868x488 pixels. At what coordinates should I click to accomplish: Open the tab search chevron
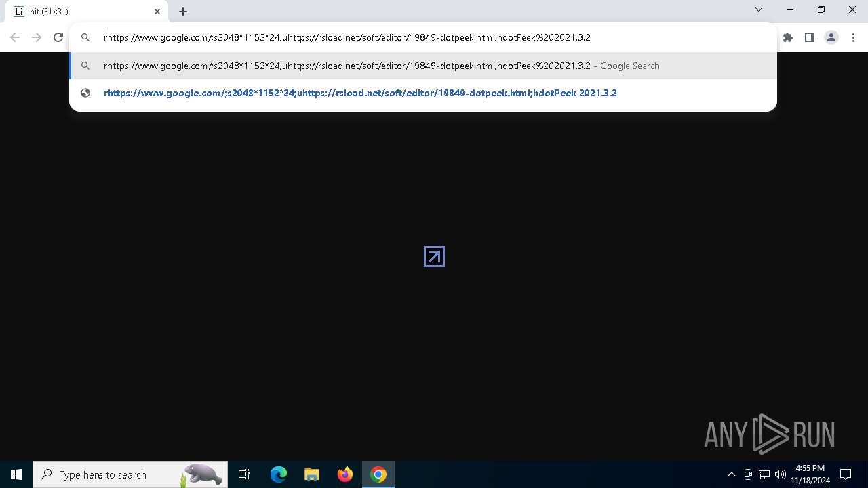coord(759,9)
